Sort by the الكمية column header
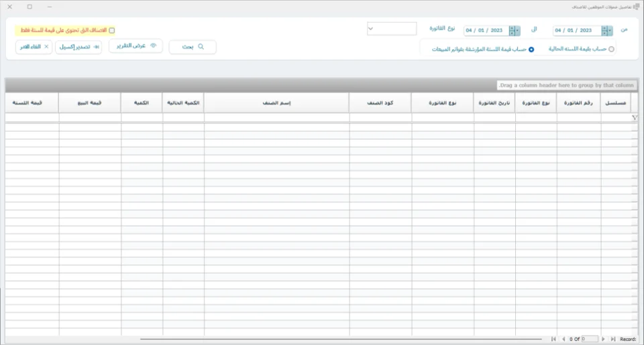This screenshot has width=644, height=345. point(142,102)
